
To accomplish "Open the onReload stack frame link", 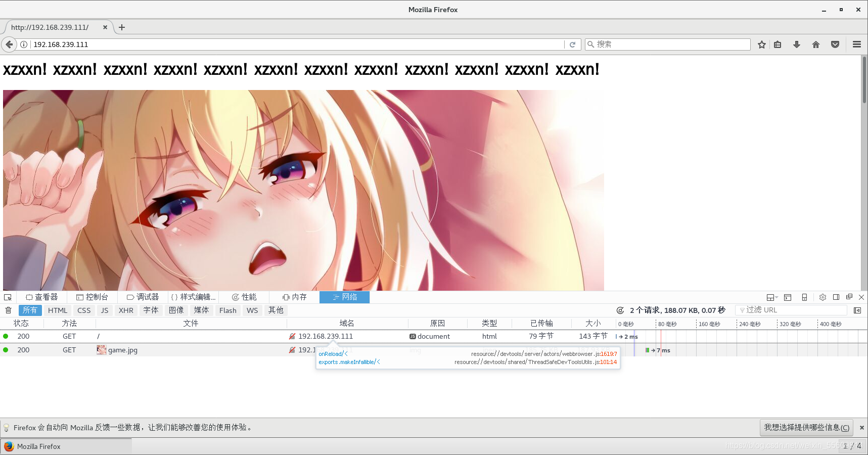I will point(333,354).
